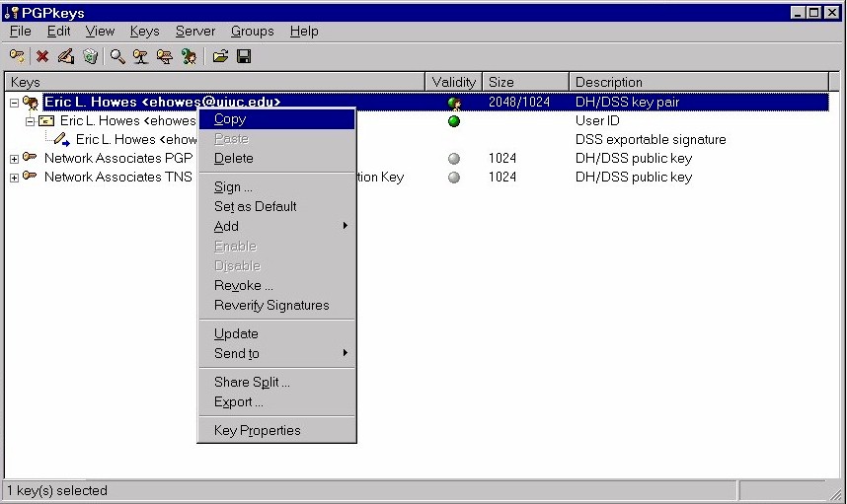Image resolution: width=847 pixels, height=504 pixels.
Task: Open the Send to submenu in the context menu
Action: tap(276, 353)
